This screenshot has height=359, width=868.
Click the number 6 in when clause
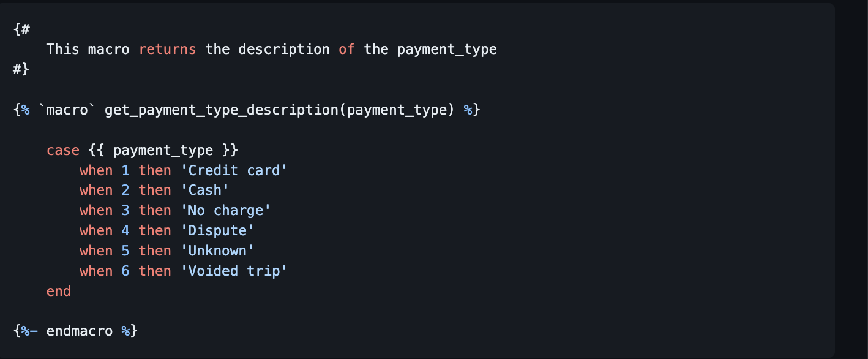tap(125, 271)
